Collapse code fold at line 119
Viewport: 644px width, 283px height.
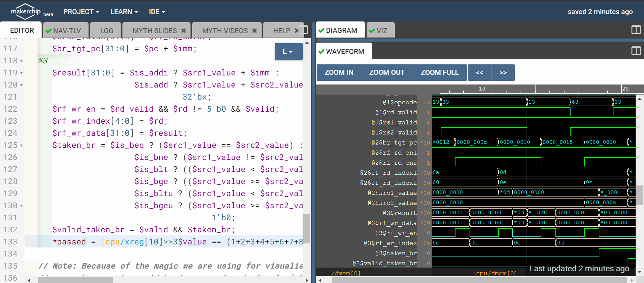point(21,73)
